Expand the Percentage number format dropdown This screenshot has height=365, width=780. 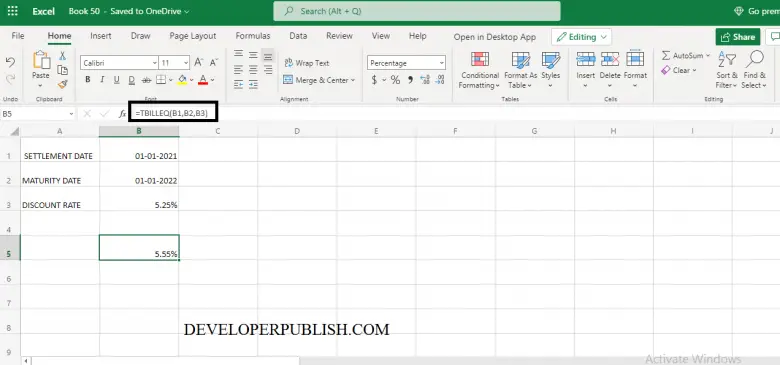(406, 63)
